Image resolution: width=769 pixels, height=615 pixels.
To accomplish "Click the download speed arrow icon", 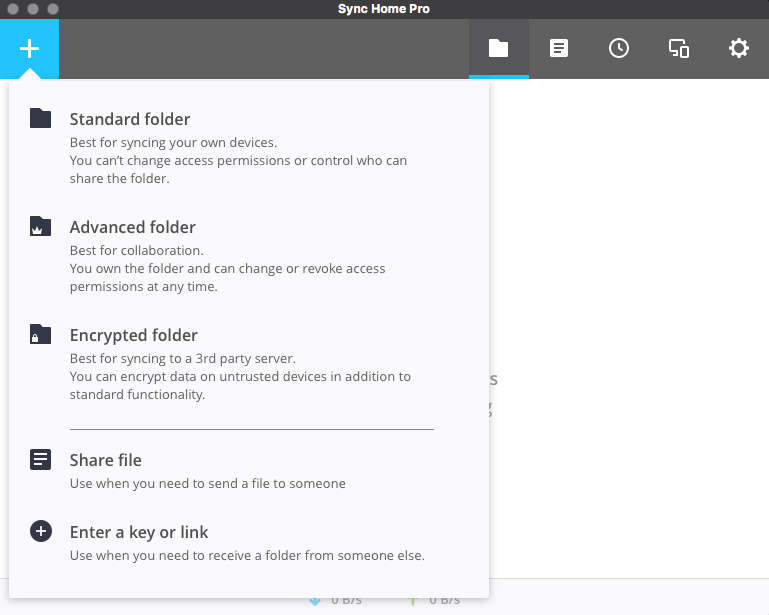I will click(x=315, y=601).
